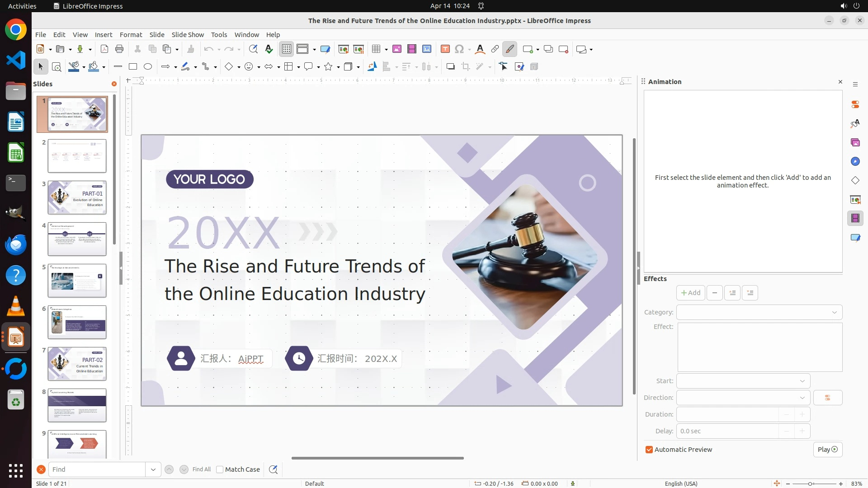Uncheck the Automatic Preview checkbox
Viewport: 868px width, 488px height.
(649, 450)
